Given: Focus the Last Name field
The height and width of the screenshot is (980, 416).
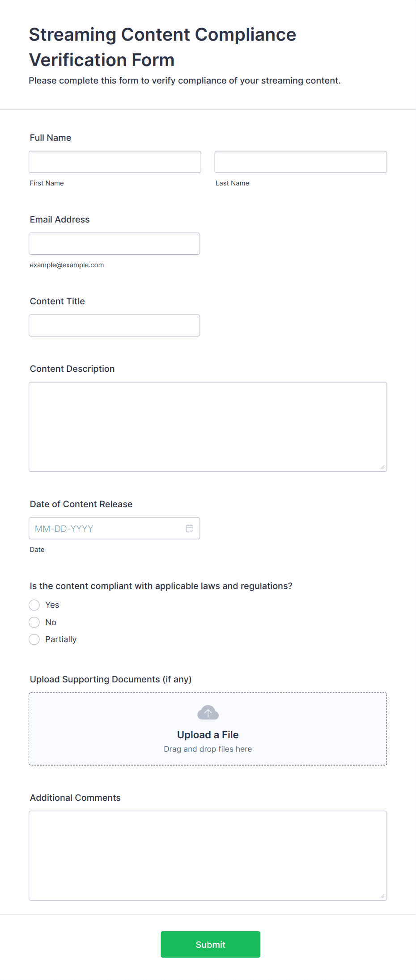Looking at the screenshot, I should [301, 162].
